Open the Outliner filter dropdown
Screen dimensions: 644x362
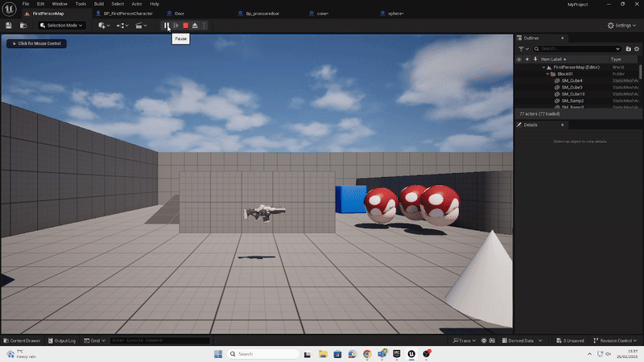tap(523, 49)
